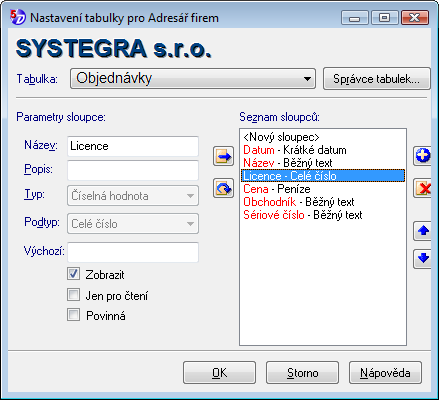Viewport: 441px width, 403px height.
Task: Add new column with plus icon
Action: click(x=422, y=156)
